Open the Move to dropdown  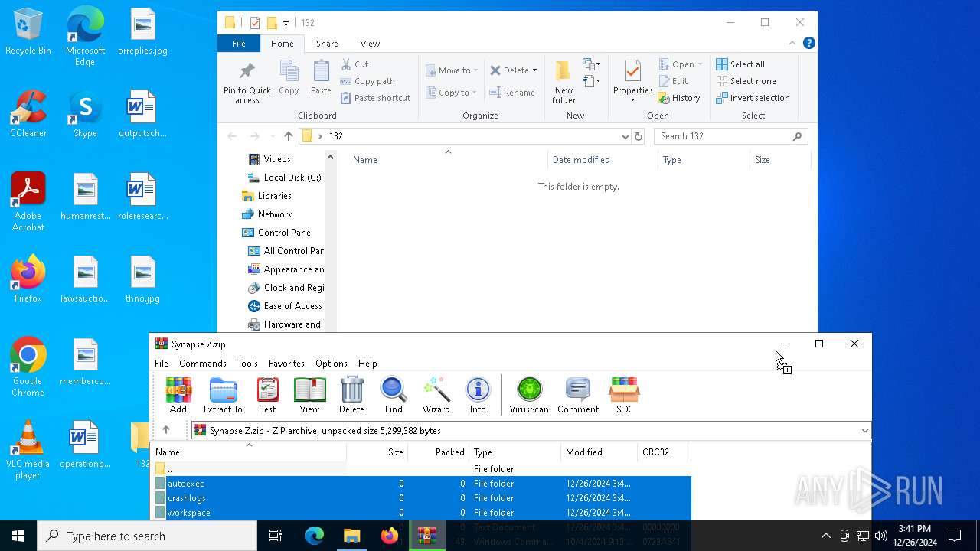click(x=452, y=70)
